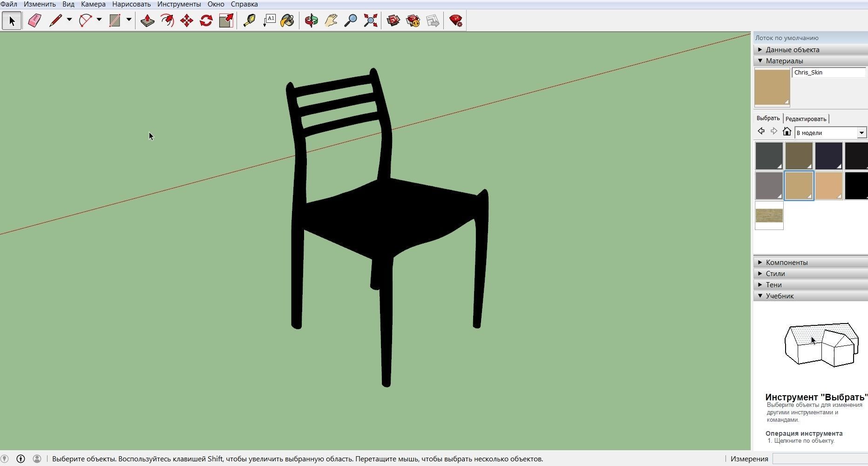Viewport: 868px width, 466px height.
Task: Pick the medium gray material swatch
Action: click(769, 186)
